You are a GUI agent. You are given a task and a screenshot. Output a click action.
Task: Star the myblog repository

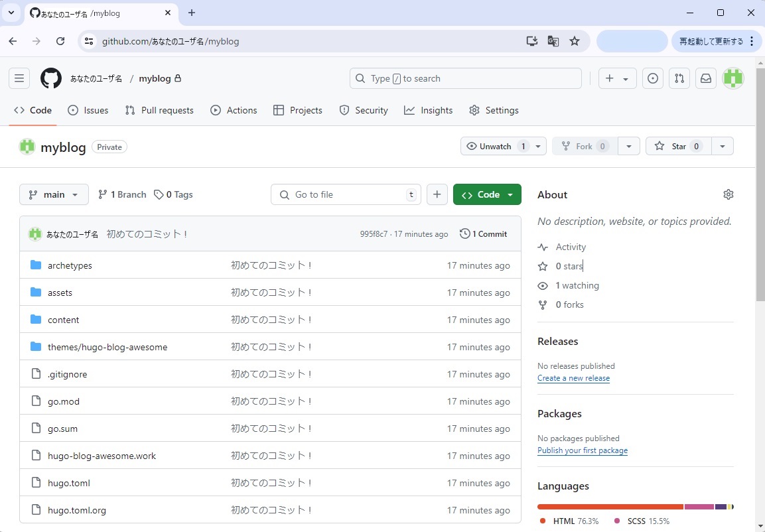tap(678, 147)
